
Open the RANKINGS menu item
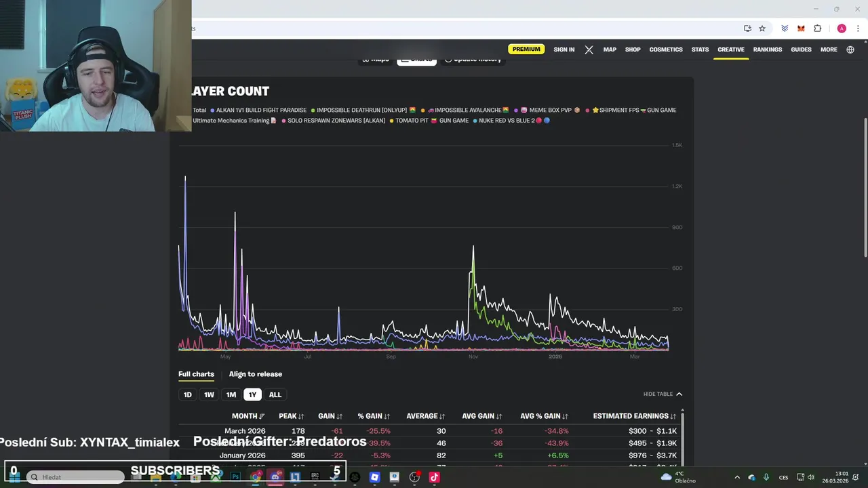pos(768,49)
